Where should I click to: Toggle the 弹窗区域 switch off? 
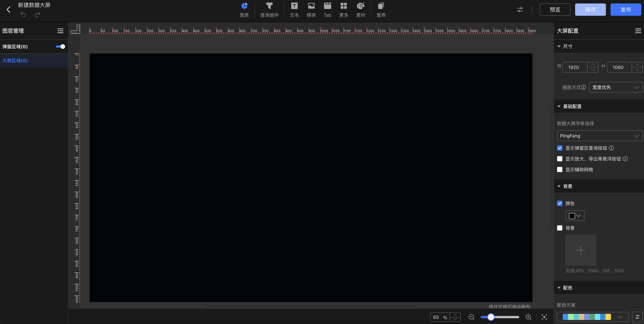coord(60,47)
